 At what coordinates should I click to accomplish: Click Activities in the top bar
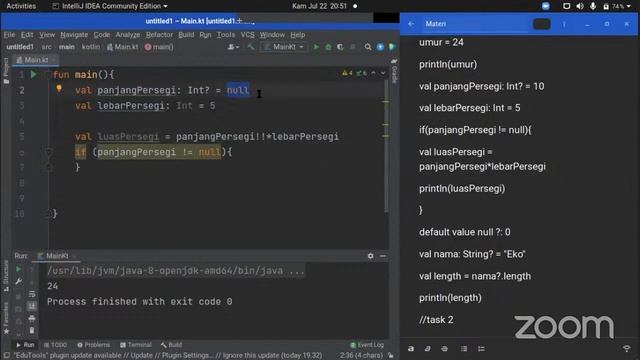pyautogui.click(x=21, y=6)
